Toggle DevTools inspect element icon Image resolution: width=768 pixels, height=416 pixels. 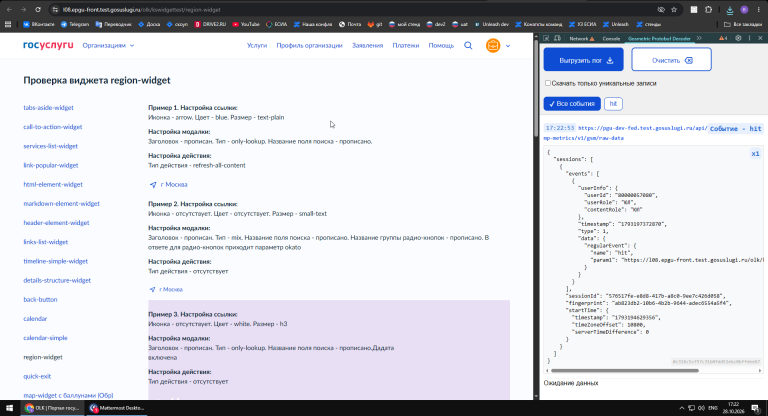[x=546, y=38]
